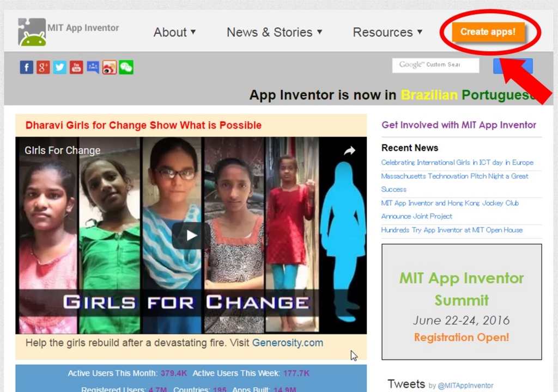This screenshot has width=558, height=392.
Task: Click the MIT App Inventor Android logo
Action: coord(32,32)
